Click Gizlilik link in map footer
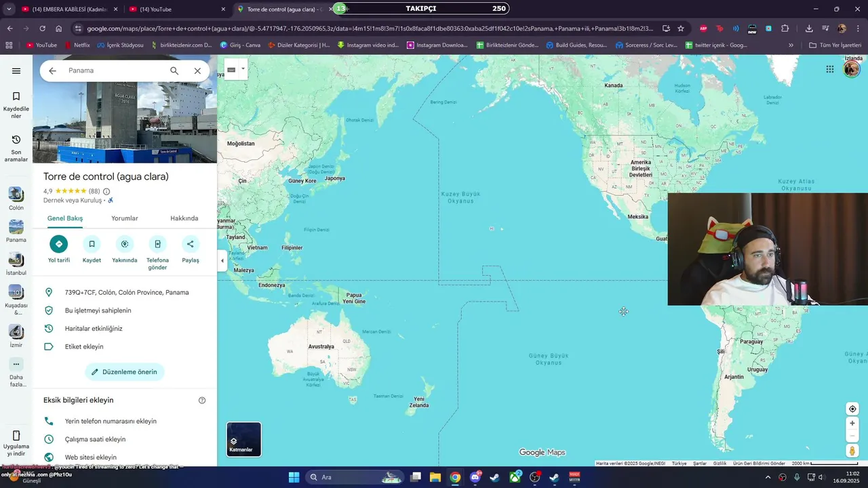 pos(719,464)
